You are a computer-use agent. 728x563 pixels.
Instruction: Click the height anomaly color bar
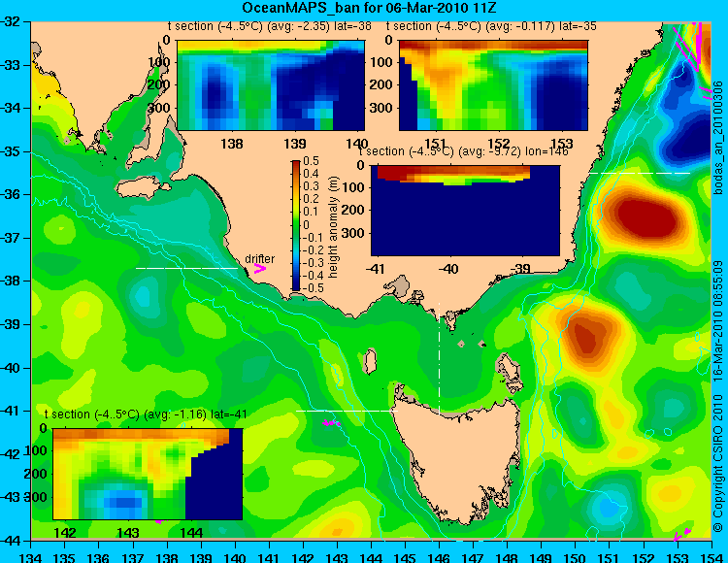click(x=296, y=226)
